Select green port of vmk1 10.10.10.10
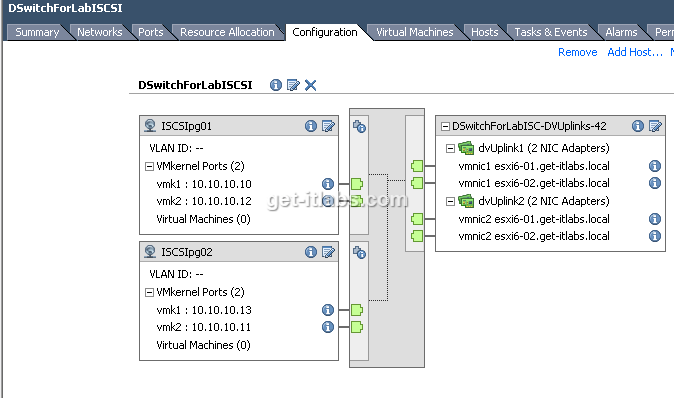Image resolution: width=674 pixels, height=398 pixels. point(357,184)
